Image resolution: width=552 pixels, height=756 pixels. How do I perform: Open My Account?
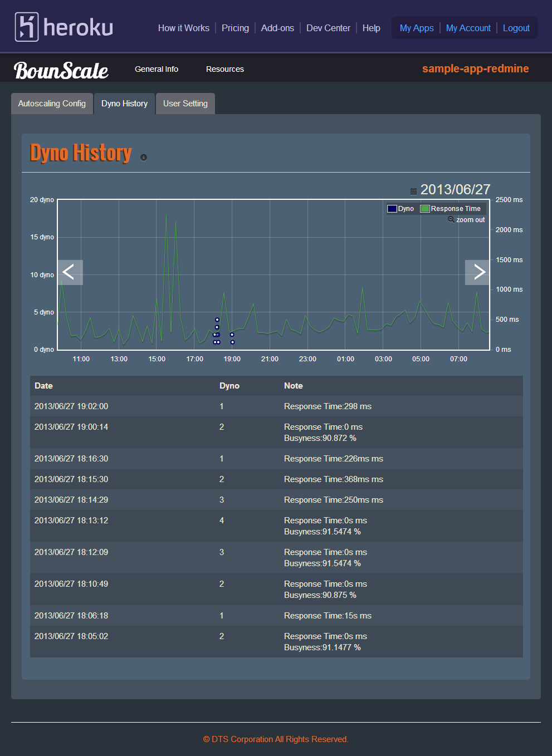point(468,28)
